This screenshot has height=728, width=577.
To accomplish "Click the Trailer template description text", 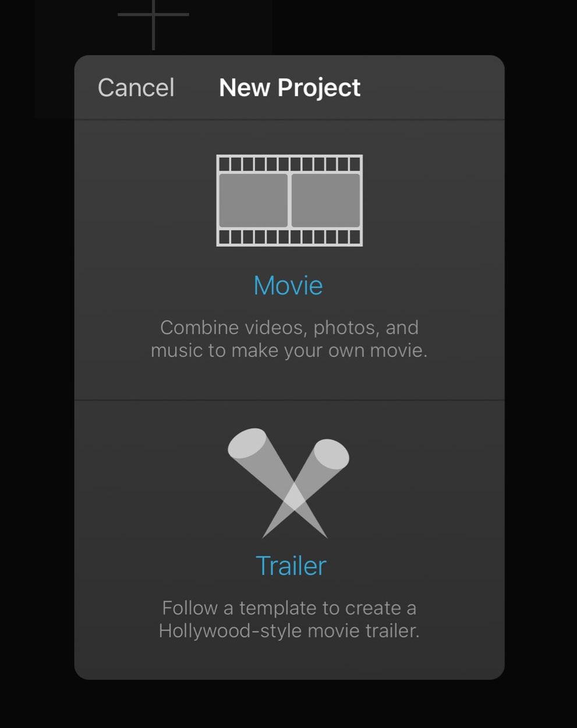I will (289, 619).
